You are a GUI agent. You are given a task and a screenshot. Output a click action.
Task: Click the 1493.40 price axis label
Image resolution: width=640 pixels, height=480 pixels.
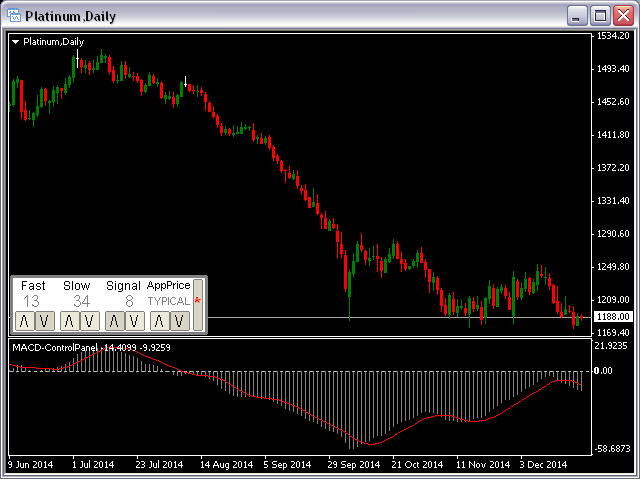[x=613, y=69]
